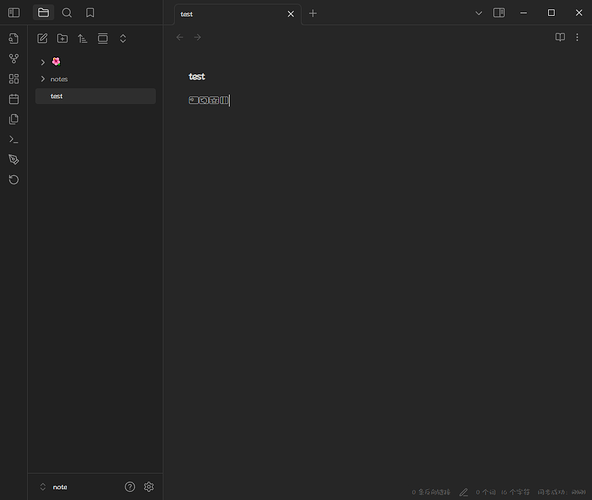Switch to reading view book icon
Viewport: 592px width, 500px height.
click(x=560, y=37)
